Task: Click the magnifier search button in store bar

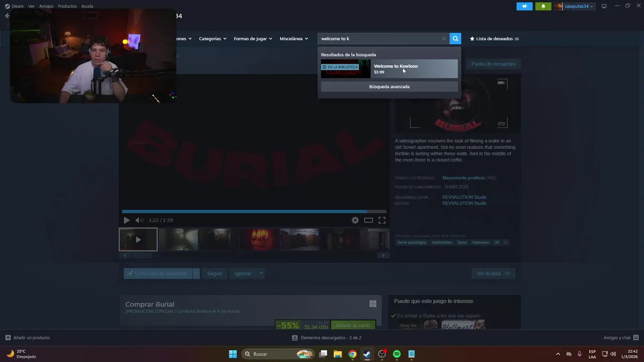Action: point(455,39)
